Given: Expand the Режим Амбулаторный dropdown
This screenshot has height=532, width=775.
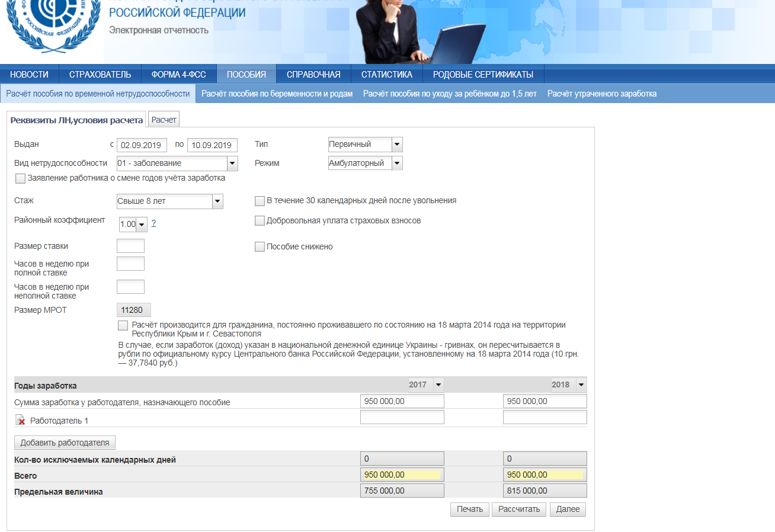Looking at the screenshot, I should 396,164.
